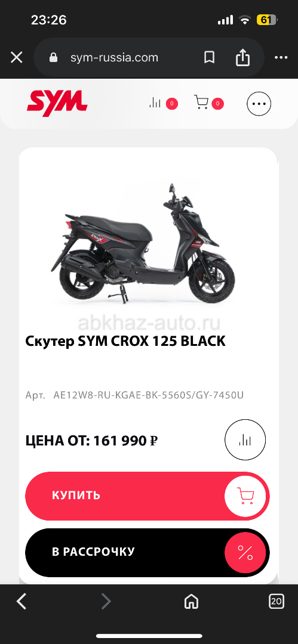
Task: Open browser three-dot options menu
Action: [x=281, y=57]
